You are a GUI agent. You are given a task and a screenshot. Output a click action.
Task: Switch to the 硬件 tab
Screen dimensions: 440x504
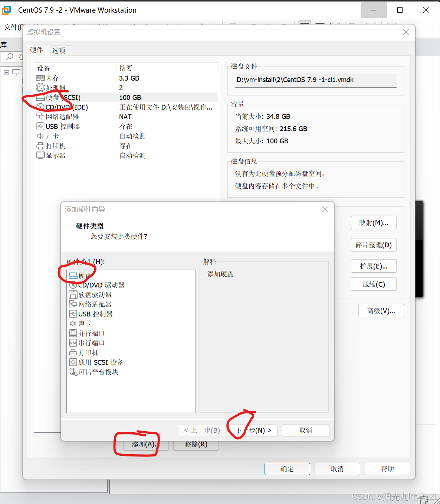pyautogui.click(x=36, y=50)
